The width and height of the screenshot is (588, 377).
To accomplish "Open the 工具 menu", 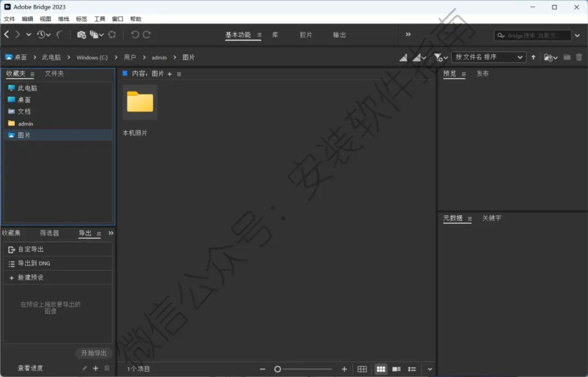I will (100, 19).
